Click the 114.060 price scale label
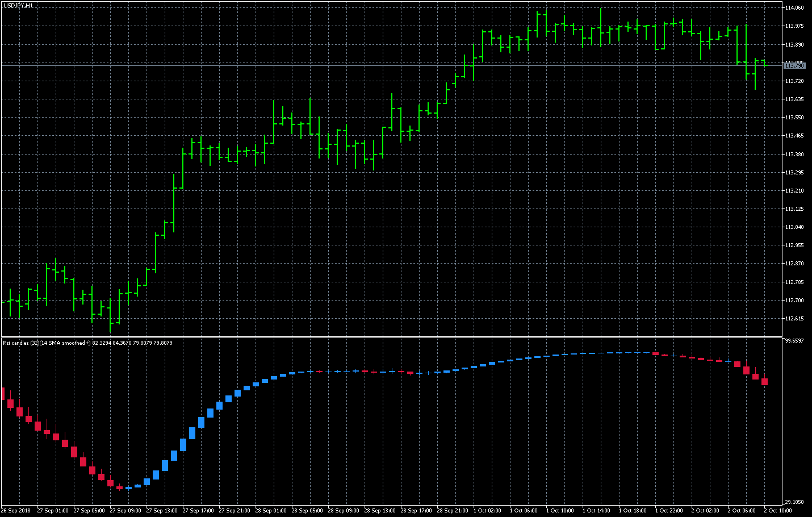This screenshot has width=812, height=517. pos(794,8)
